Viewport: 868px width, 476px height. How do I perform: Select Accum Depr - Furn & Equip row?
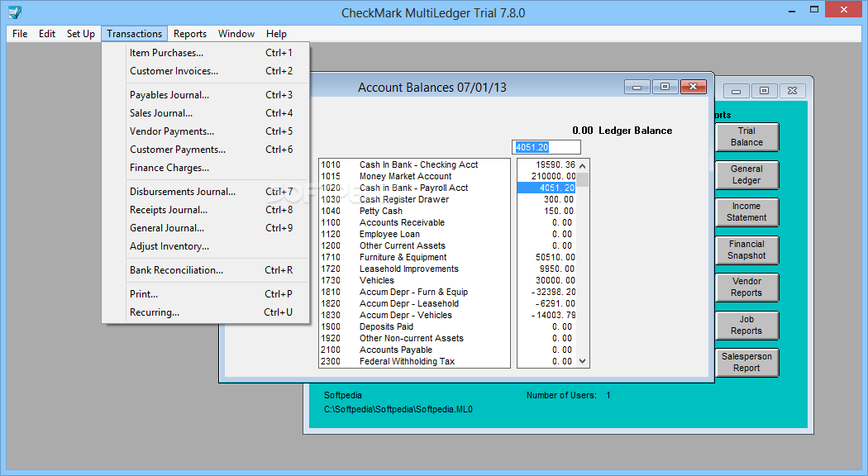(415, 293)
